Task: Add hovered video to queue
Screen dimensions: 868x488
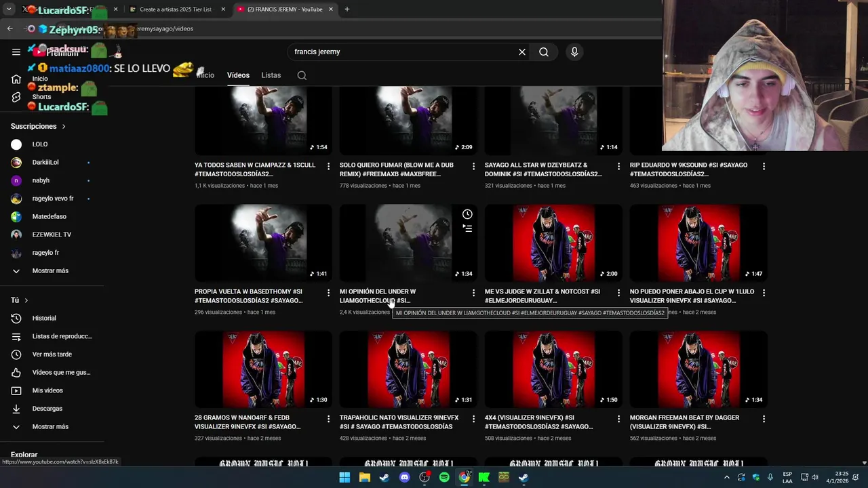Action: coord(467,228)
